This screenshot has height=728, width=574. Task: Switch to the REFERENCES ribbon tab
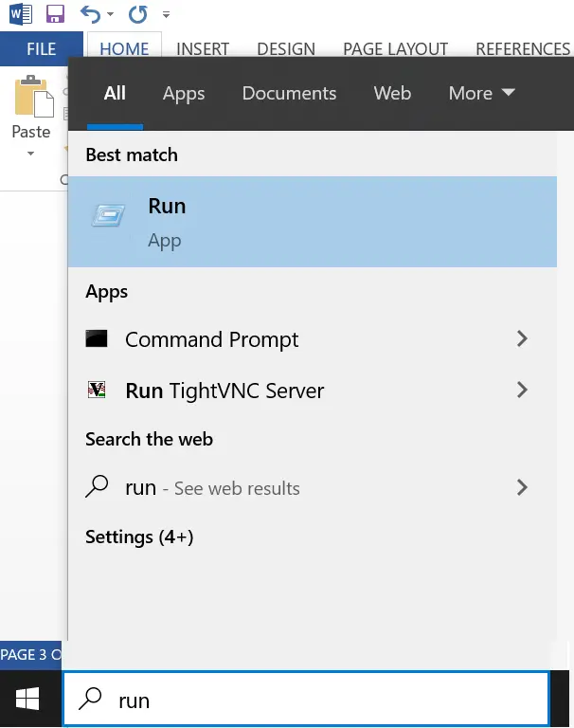point(523,48)
